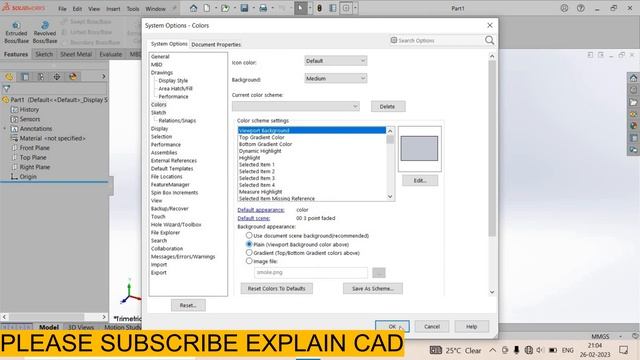640x360 pixels.
Task: Open the PropertyManager tab icon
Action: pyautogui.click(x=25, y=77)
